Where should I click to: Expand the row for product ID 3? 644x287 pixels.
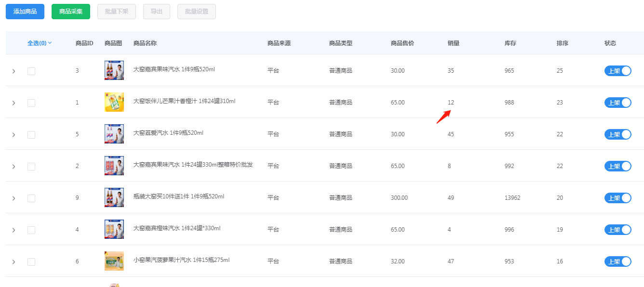13,71
